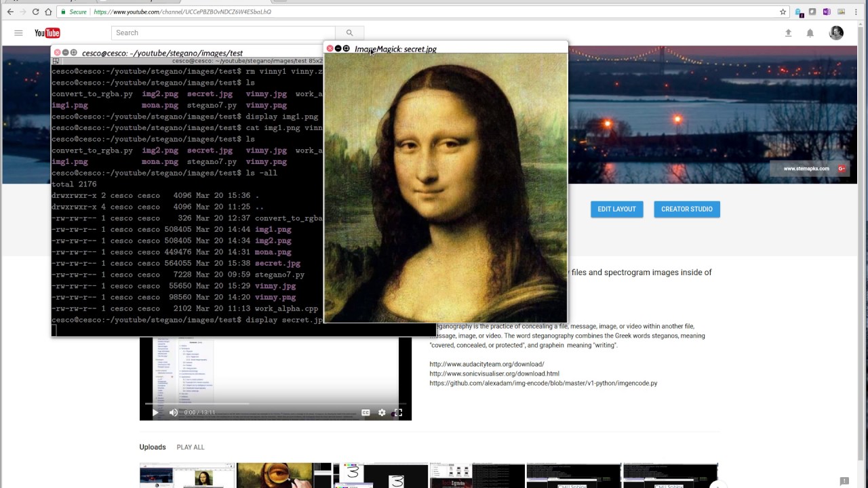Click the EDIT LAYOUT button
Screen dimensions: 868x488
[x=616, y=209]
